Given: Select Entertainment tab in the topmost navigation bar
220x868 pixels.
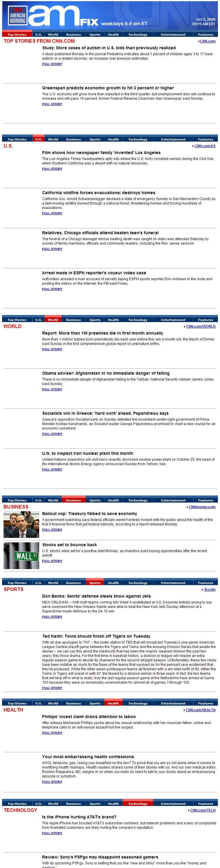Looking at the screenshot, I should click(173, 34).
